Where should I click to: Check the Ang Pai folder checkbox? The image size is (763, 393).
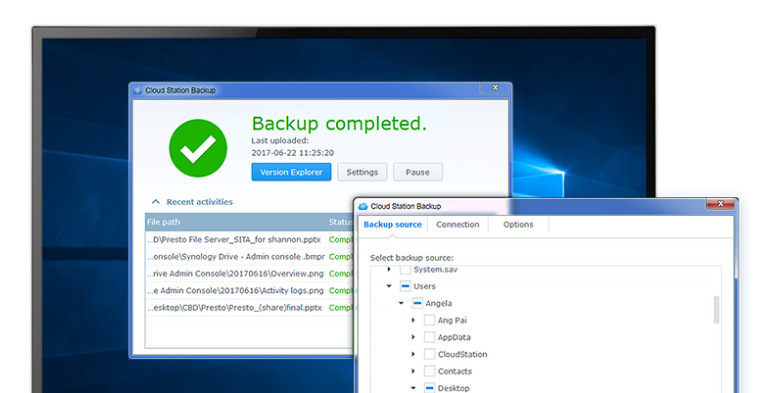429,320
